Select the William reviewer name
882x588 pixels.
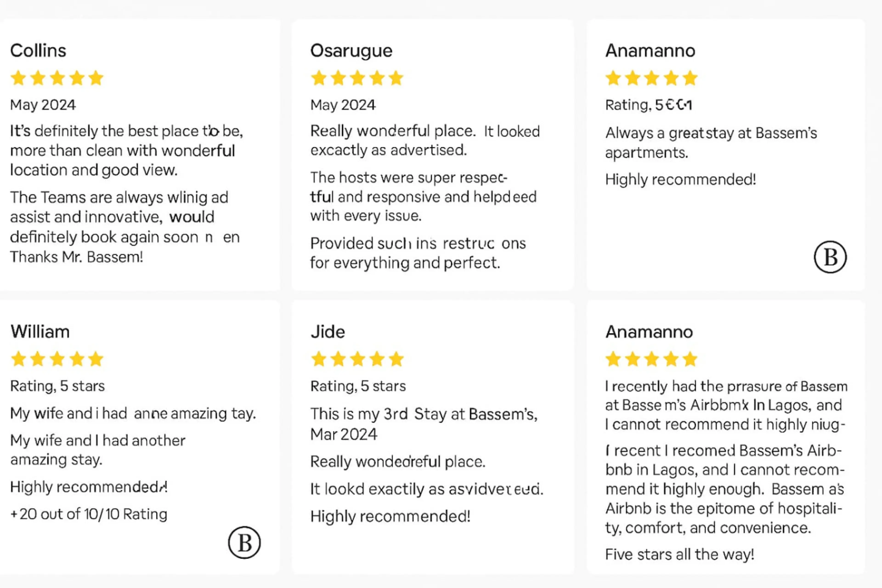tap(40, 332)
